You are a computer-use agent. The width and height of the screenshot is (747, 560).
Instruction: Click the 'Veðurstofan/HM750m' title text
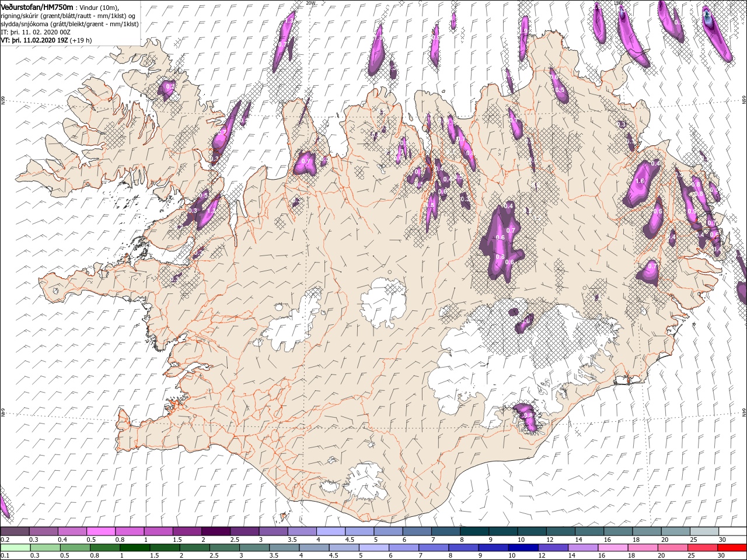point(37,6)
